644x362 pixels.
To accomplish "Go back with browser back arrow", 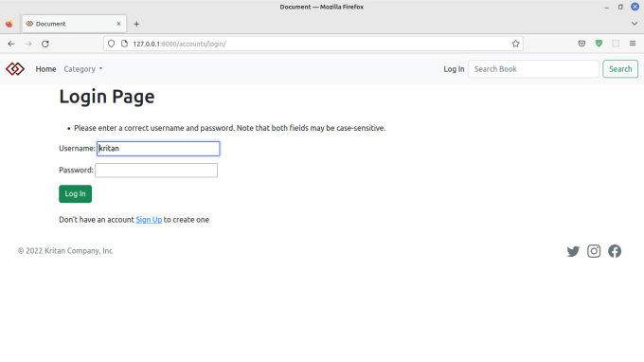I will click(x=11, y=44).
